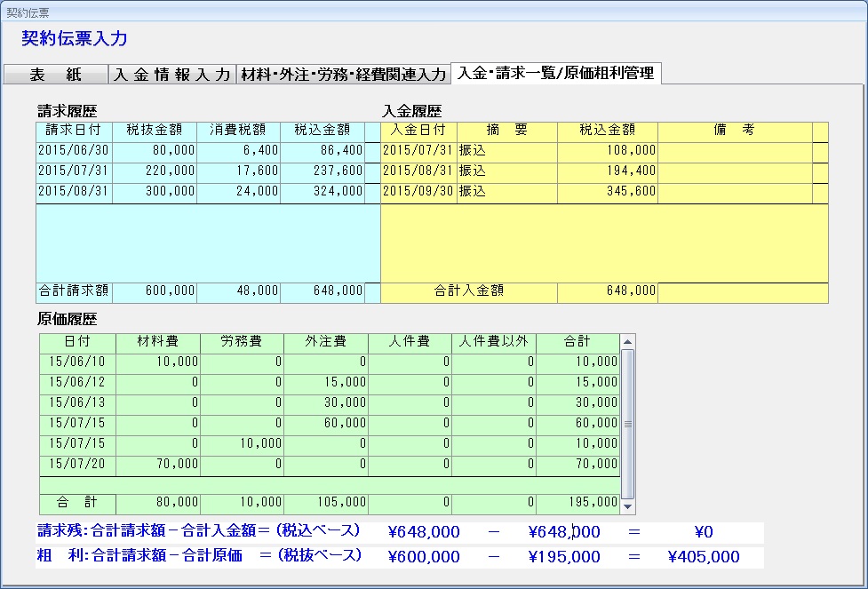Switch to the 入金情報入力 tab
Image resolution: width=868 pixels, height=589 pixels.
(172, 75)
